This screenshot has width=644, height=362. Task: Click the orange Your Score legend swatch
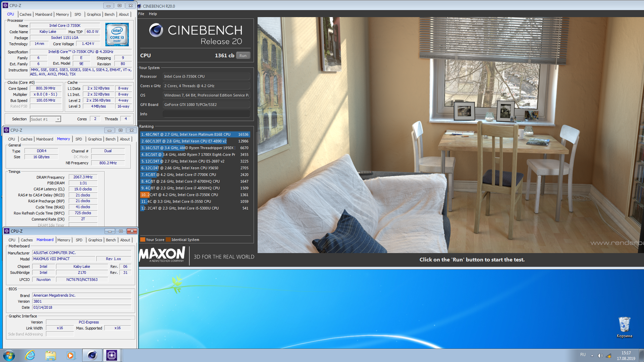pos(143,240)
